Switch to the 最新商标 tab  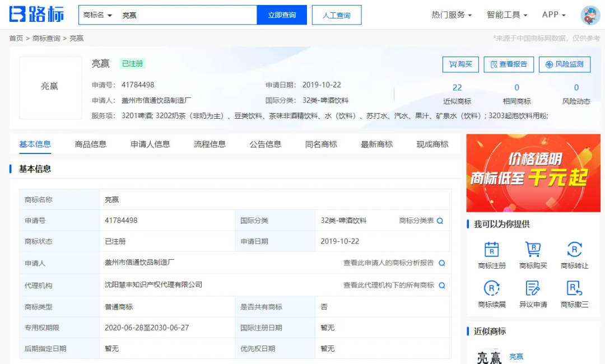(x=376, y=144)
